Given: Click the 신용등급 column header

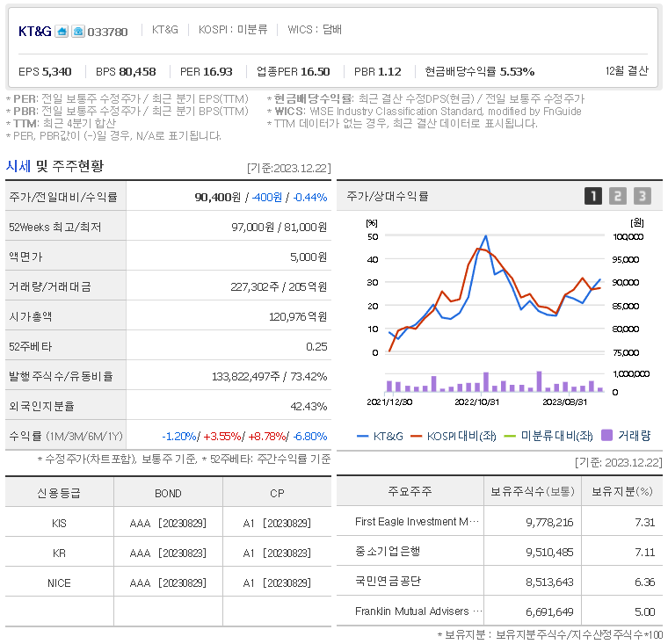Looking at the screenshot, I should (59, 493).
